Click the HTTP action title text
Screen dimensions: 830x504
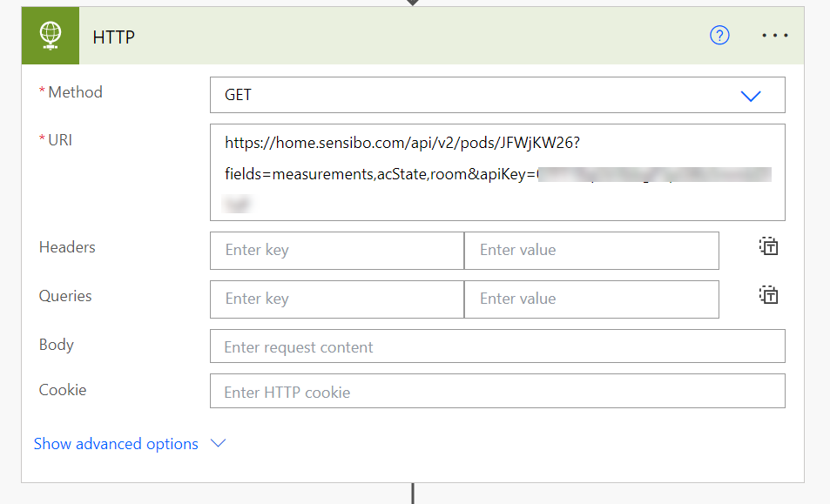(x=114, y=37)
